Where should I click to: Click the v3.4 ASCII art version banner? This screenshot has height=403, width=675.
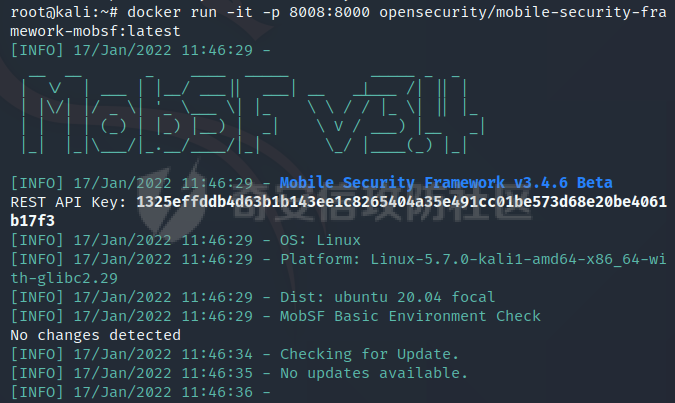pyautogui.click(x=396, y=115)
